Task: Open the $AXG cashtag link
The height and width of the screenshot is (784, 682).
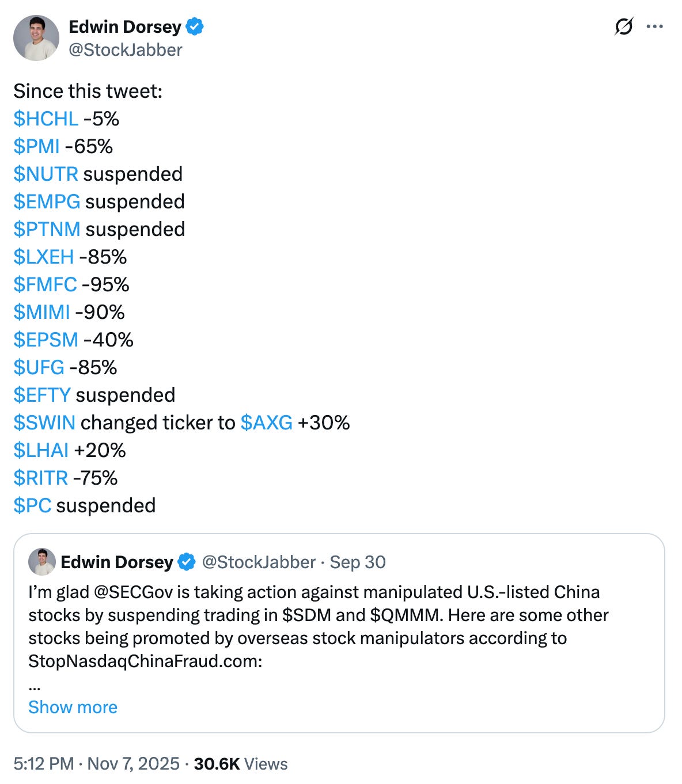Action: tap(267, 423)
